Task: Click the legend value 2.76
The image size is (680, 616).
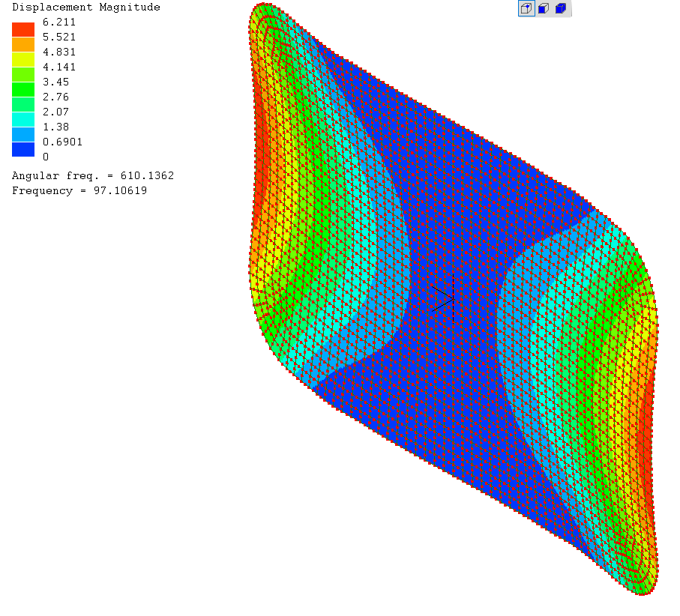Action: click(56, 97)
